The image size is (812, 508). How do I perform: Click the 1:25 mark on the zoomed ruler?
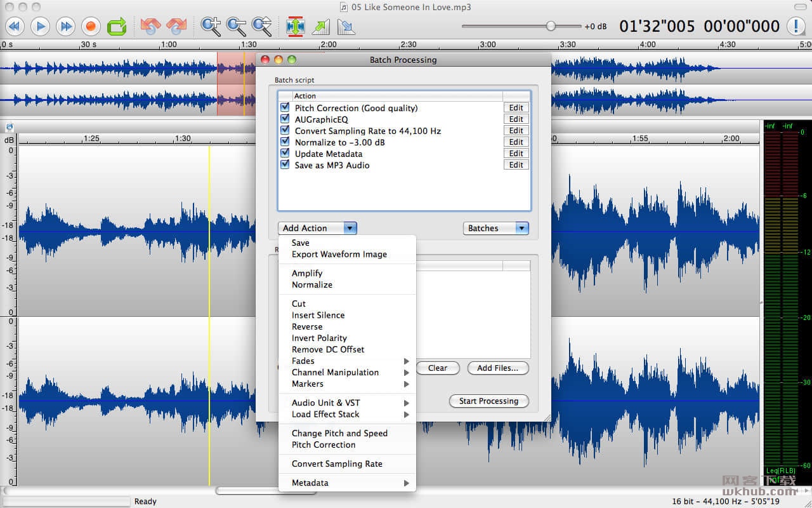coord(91,138)
